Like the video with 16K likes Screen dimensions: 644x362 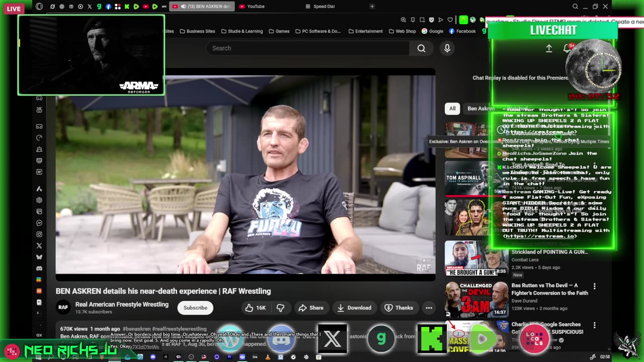pos(256,308)
